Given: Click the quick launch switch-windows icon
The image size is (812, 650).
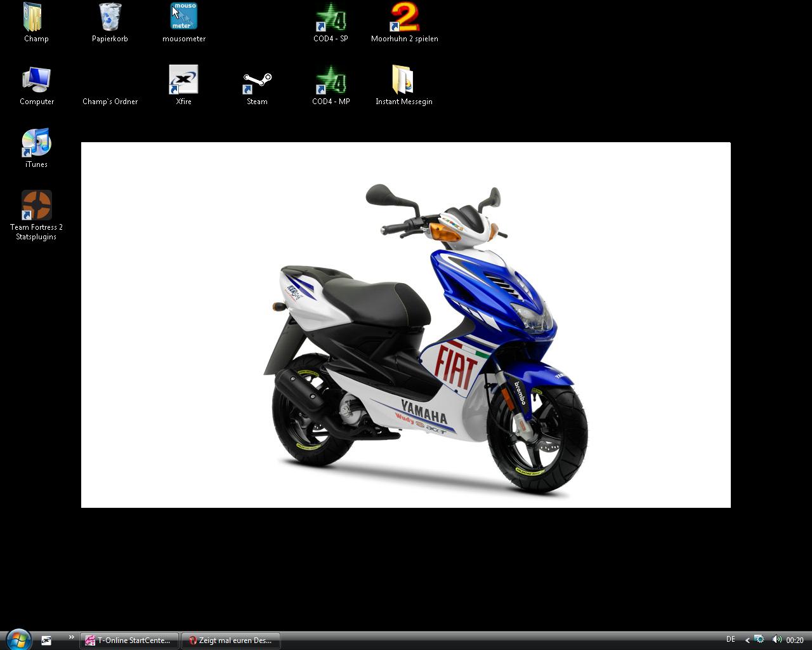Looking at the screenshot, I should coord(46,640).
